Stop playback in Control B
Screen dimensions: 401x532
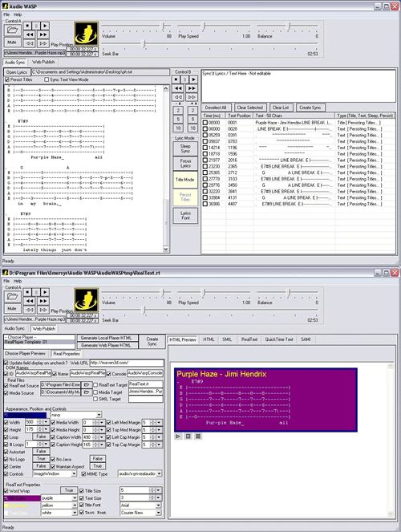[x=176, y=79]
